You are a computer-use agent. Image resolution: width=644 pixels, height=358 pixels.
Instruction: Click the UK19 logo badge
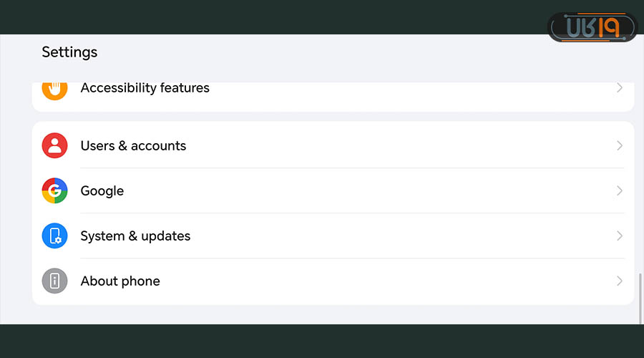[592, 27]
